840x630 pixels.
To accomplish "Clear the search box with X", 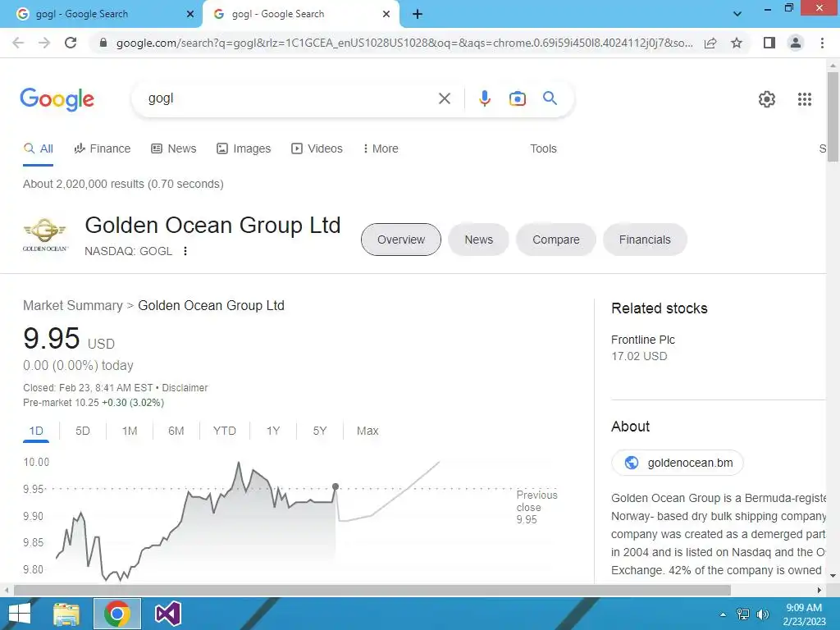I will (x=444, y=98).
